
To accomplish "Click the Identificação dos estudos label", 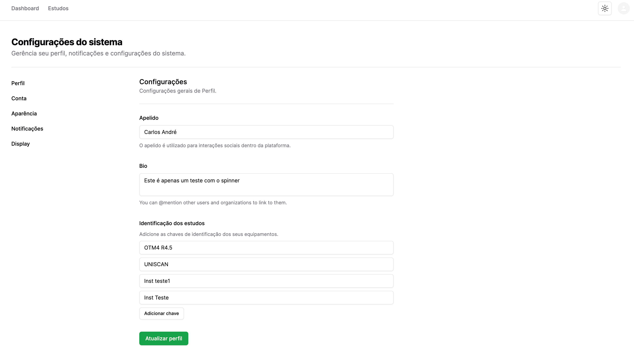I will 172,223.
